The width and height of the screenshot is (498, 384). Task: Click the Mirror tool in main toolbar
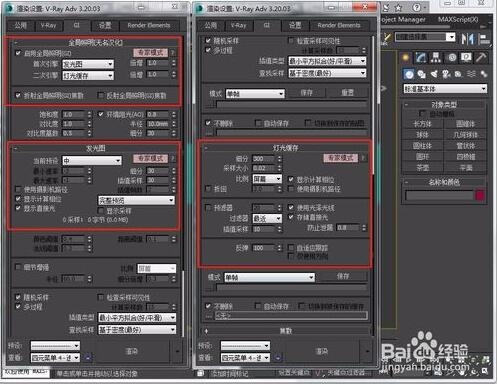point(468,39)
